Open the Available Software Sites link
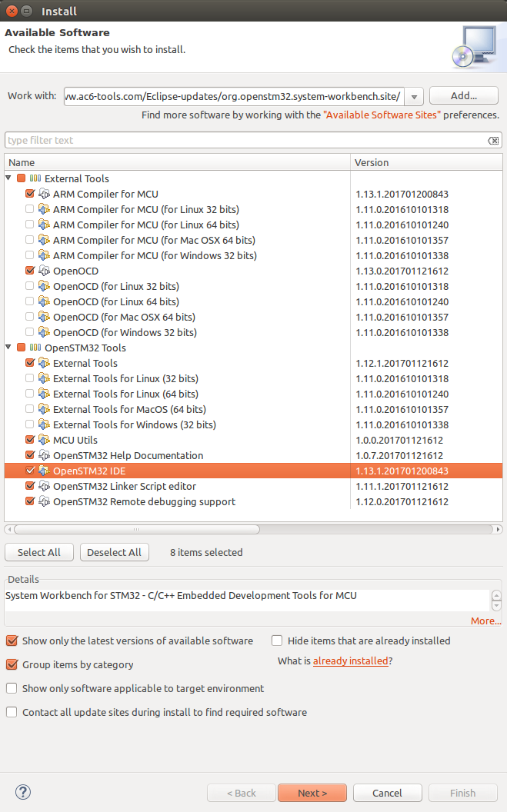 point(382,115)
